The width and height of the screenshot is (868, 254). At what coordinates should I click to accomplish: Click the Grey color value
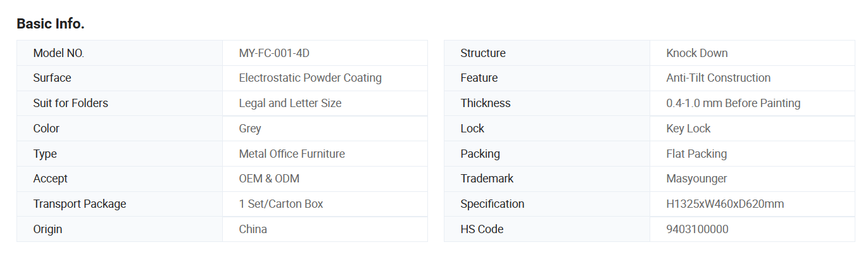250,129
